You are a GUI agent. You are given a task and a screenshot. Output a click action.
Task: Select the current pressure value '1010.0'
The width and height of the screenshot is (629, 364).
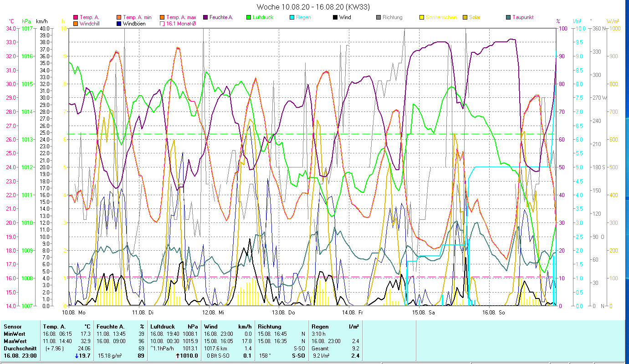click(x=190, y=356)
